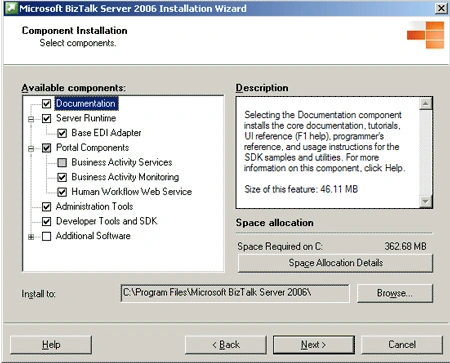Select the Portal Components label
450x363 pixels.
[92, 147]
